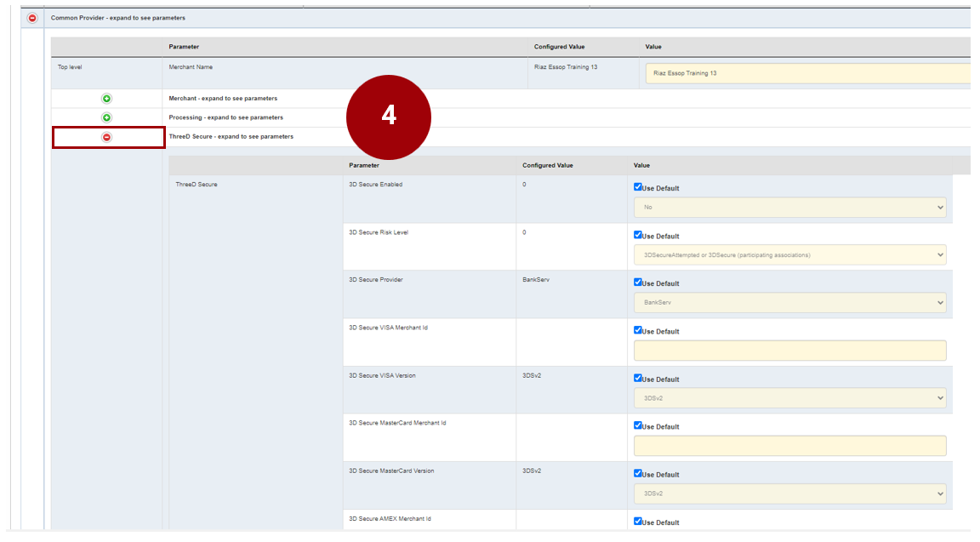Collapse the Common Provider section minus icon
Image resolution: width=980 pixels, height=542 pixels.
[31, 18]
